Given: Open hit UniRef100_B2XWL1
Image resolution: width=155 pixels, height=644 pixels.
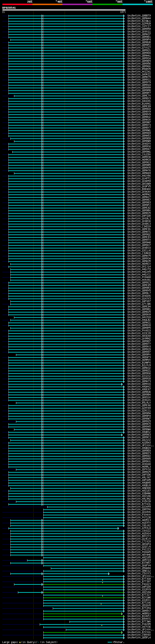Looking at the screenshot, I should tap(139, 21).
